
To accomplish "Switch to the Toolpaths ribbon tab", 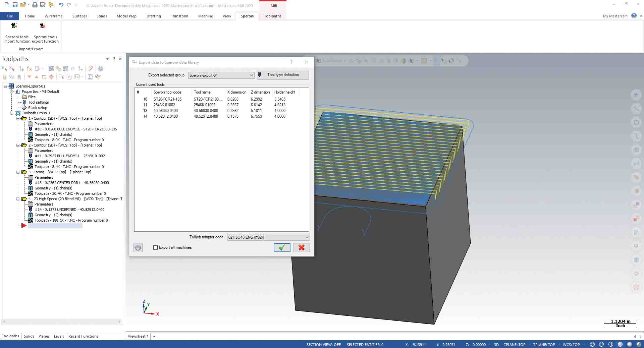I will [x=272, y=16].
